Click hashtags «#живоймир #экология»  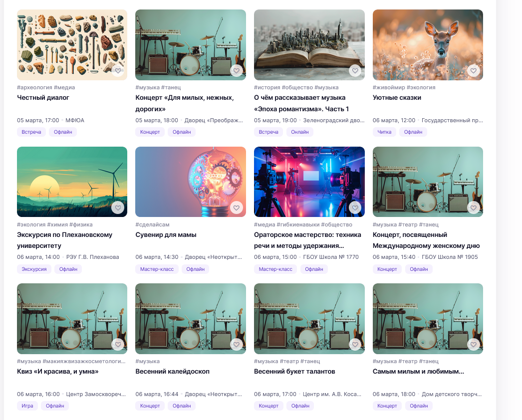pyautogui.click(x=404, y=87)
